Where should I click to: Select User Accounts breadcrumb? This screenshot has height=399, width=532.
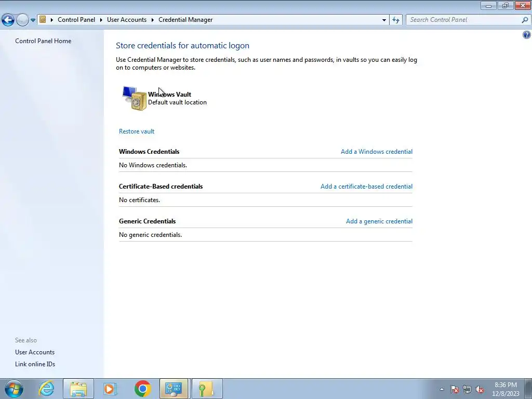pyautogui.click(x=127, y=20)
